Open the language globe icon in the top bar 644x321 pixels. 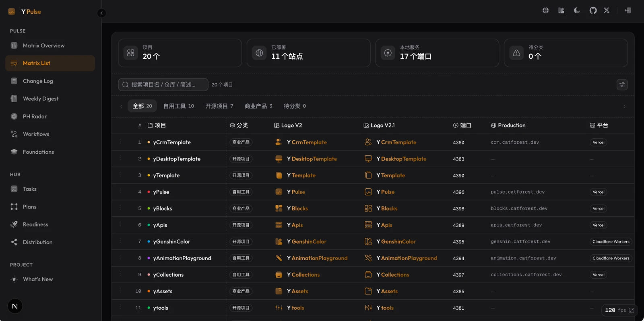(545, 10)
